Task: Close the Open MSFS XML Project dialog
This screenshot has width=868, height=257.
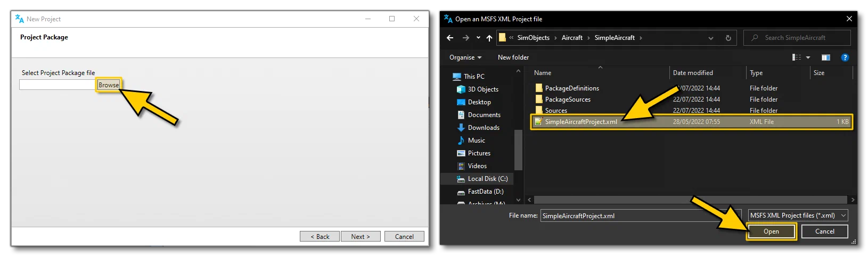Action: tap(849, 19)
